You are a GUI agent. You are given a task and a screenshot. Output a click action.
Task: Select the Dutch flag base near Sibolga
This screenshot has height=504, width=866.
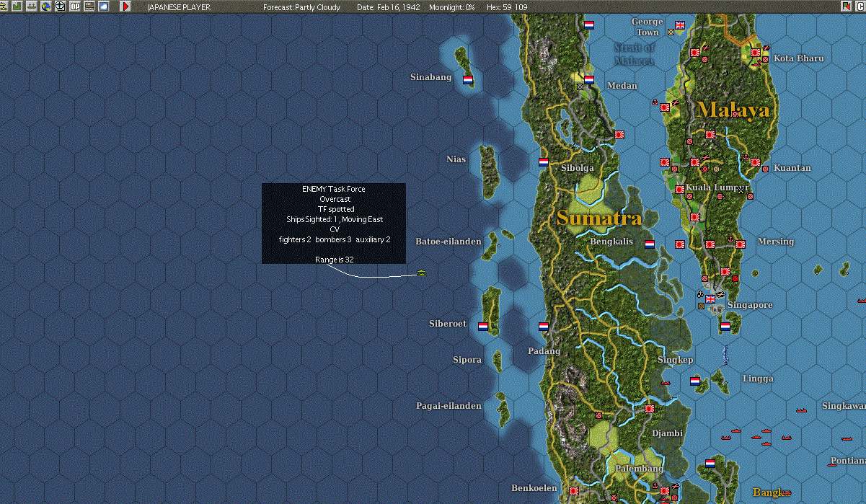point(544,162)
